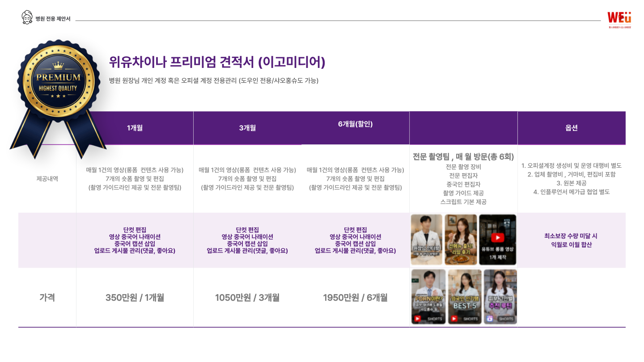
Task: Click 중국어 캡션 삽입 in the 6개월 column
Action: pos(356,244)
